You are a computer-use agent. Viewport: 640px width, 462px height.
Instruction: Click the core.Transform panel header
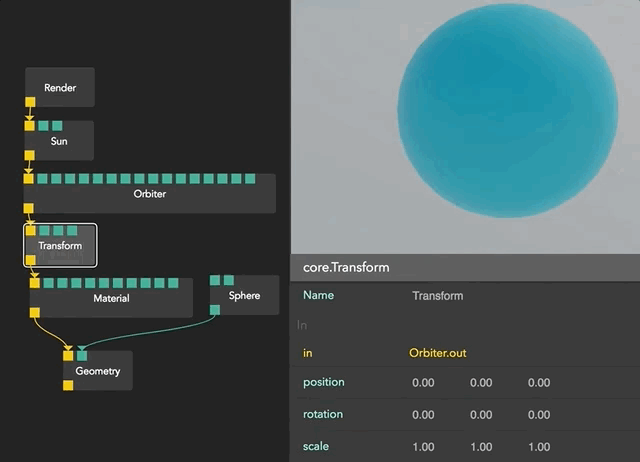click(x=465, y=268)
